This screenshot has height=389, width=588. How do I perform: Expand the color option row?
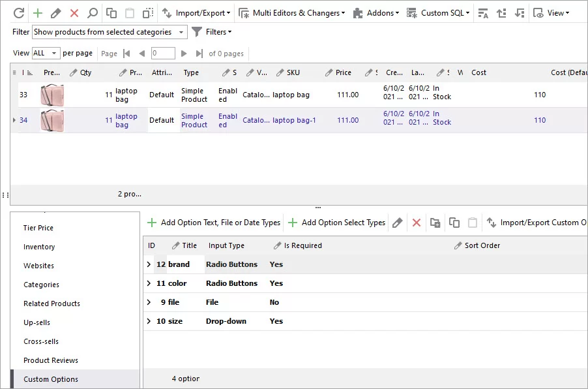tap(149, 283)
